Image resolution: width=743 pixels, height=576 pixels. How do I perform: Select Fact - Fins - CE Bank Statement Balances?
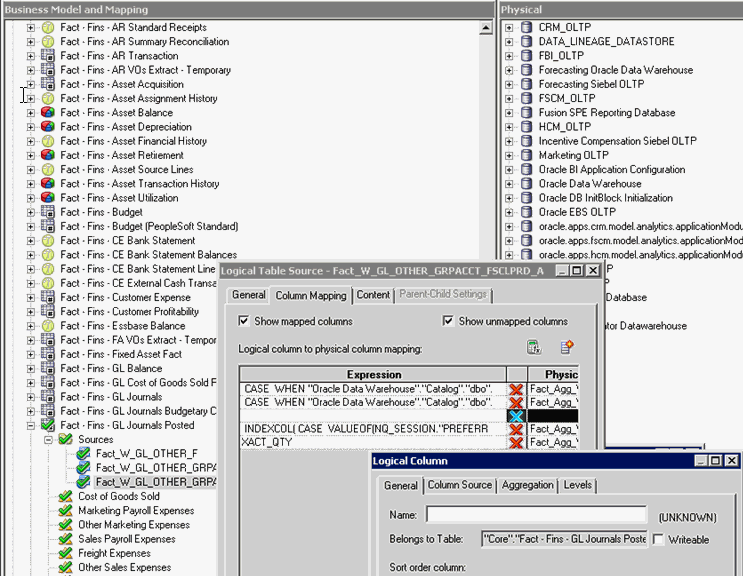[x=148, y=255]
